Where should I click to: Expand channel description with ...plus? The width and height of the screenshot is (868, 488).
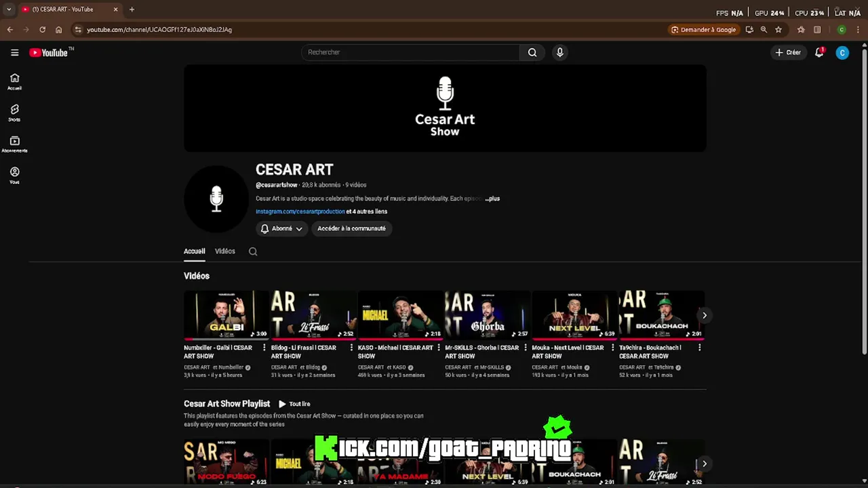point(492,199)
